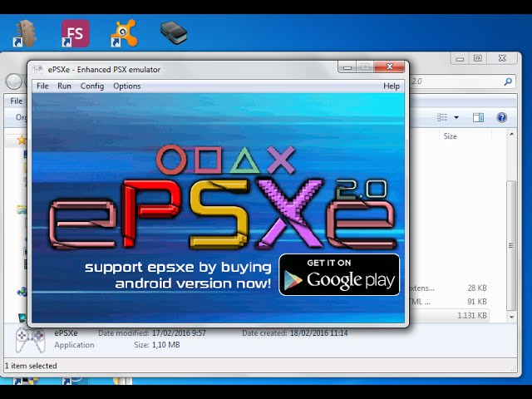Open the Config menu in ePSXe
Viewport: 532px width, 399px height.
pyautogui.click(x=92, y=86)
